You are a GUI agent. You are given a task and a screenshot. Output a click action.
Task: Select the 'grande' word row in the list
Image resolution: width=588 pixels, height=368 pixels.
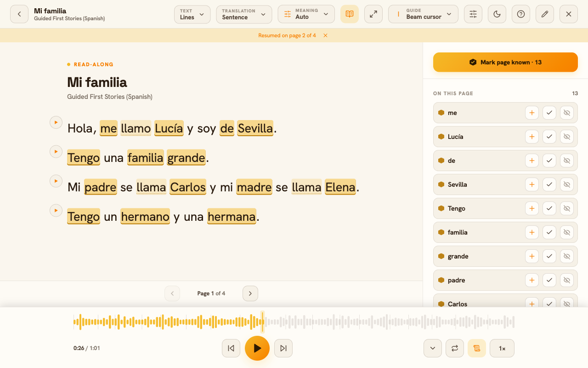[x=505, y=256]
